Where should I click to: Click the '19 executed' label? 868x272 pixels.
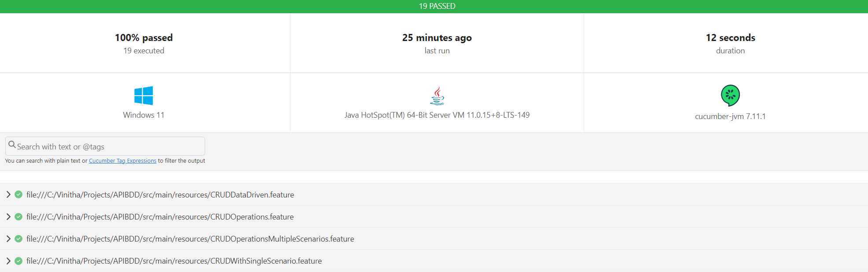pos(144,51)
